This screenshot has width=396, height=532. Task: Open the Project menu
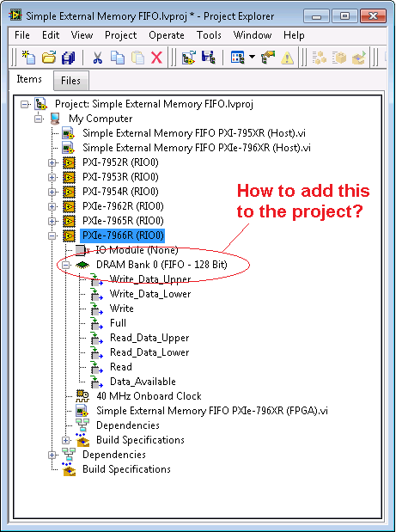point(121,35)
